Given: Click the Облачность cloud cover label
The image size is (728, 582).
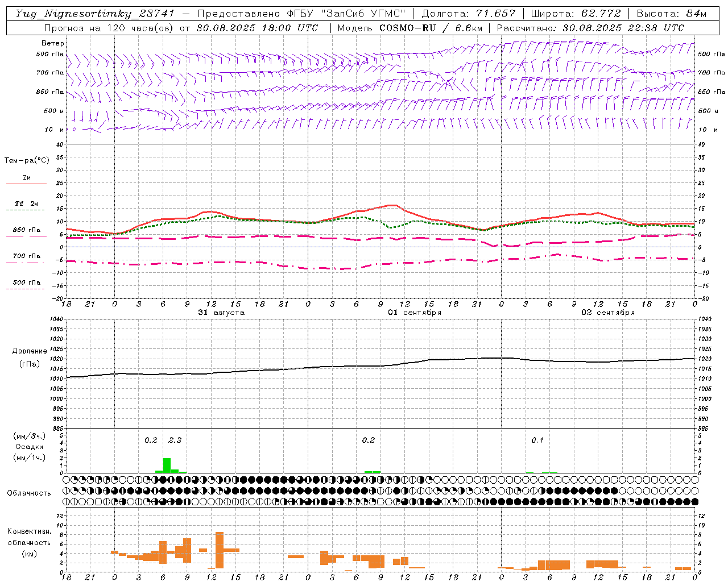Looking at the screenshot, I should (29, 493).
